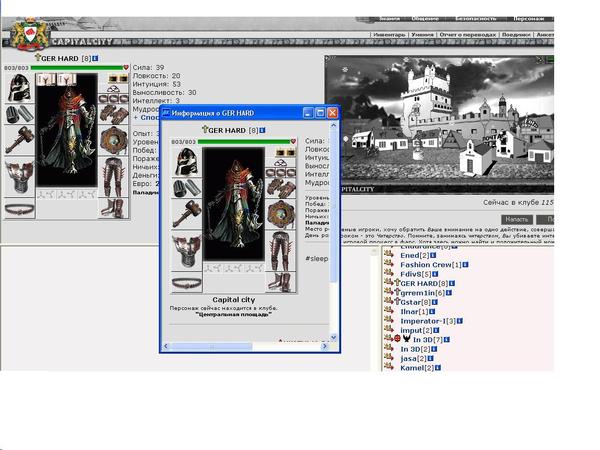Click the Capital City coat of arms logo
The height and width of the screenshot is (450, 600).
click(29, 34)
